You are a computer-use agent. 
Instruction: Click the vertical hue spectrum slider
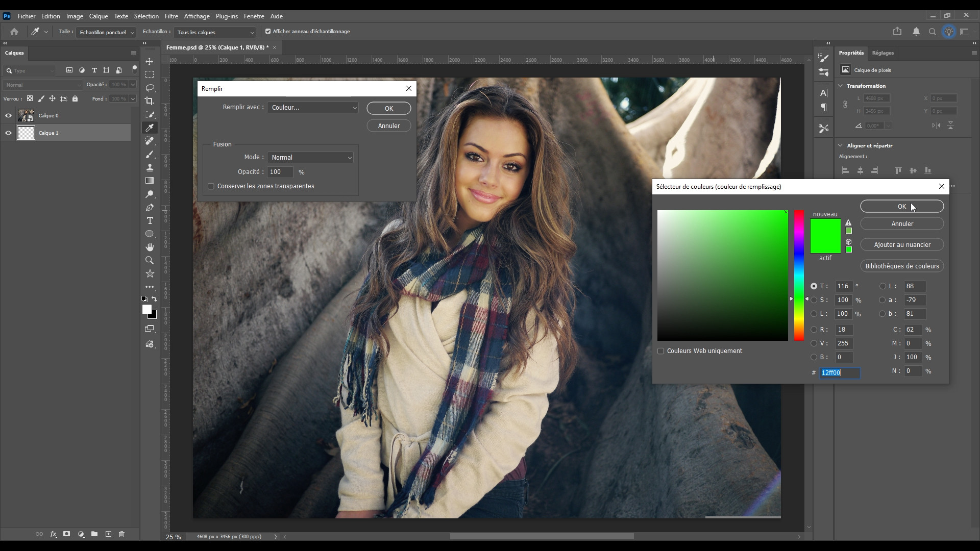coord(799,275)
